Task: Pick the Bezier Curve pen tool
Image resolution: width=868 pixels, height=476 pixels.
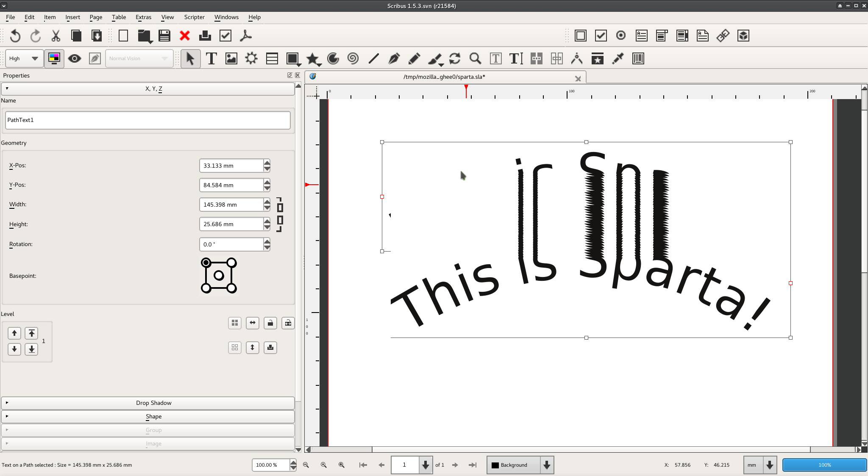Action: [394, 58]
